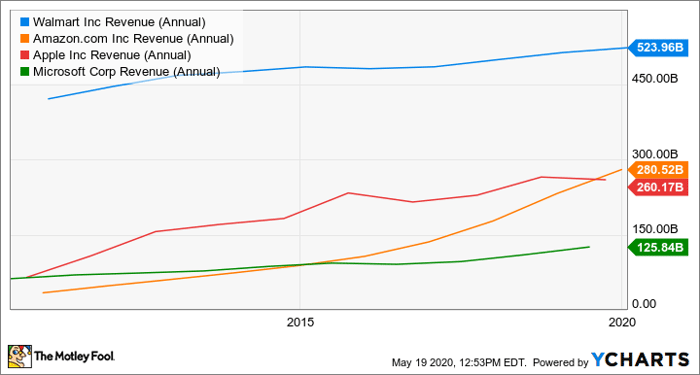Click the 0.00 y-axis label
The image size is (700, 375).
click(645, 304)
